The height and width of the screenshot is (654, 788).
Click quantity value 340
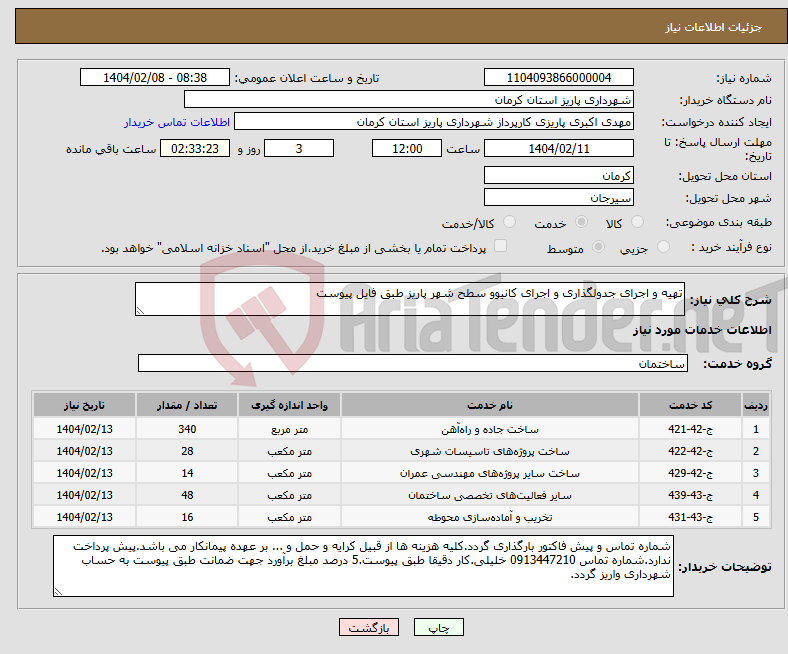[187, 429]
